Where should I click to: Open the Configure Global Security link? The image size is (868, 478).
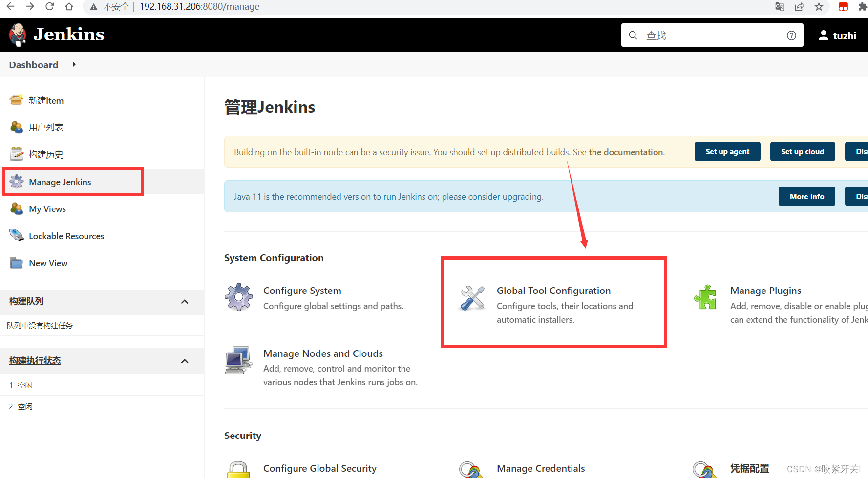point(320,468)
